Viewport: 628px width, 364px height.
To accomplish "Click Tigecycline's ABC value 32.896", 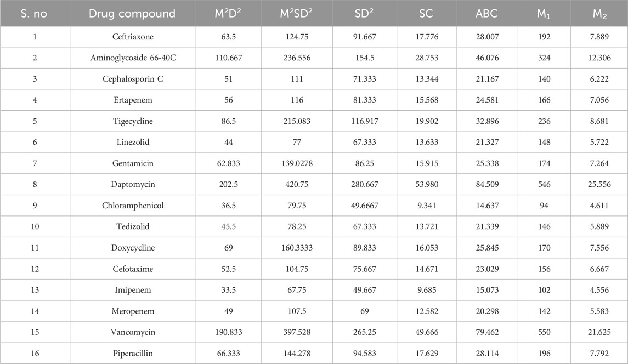I will 486,121.
